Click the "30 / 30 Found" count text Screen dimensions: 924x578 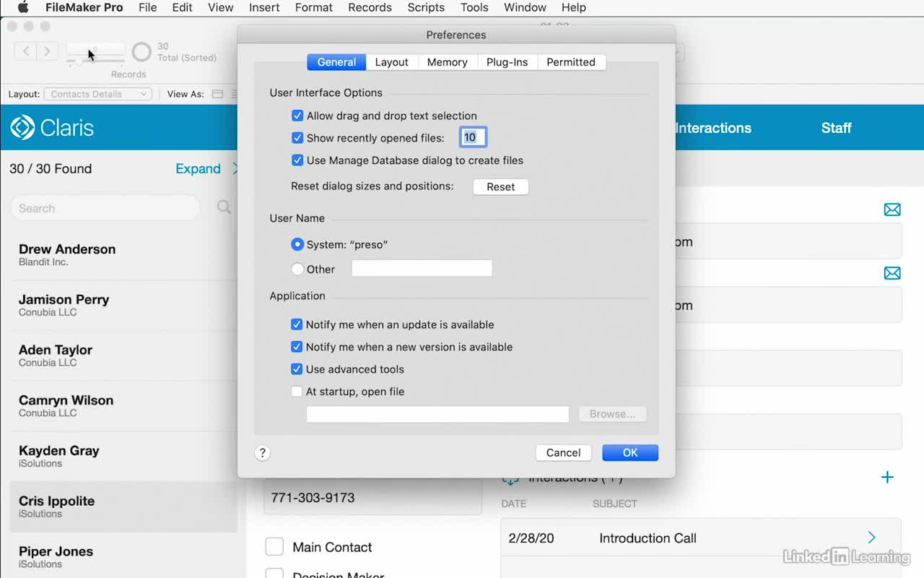(x=51, y=168)
